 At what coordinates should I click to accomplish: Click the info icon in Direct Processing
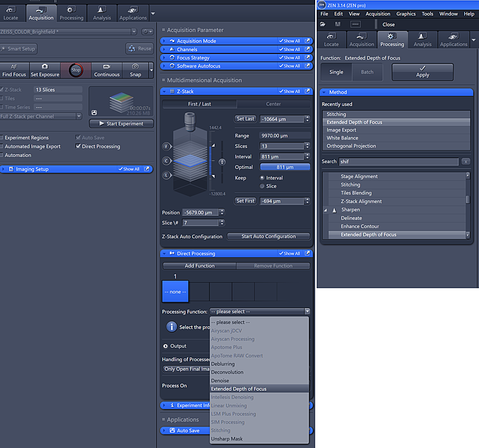172,327
